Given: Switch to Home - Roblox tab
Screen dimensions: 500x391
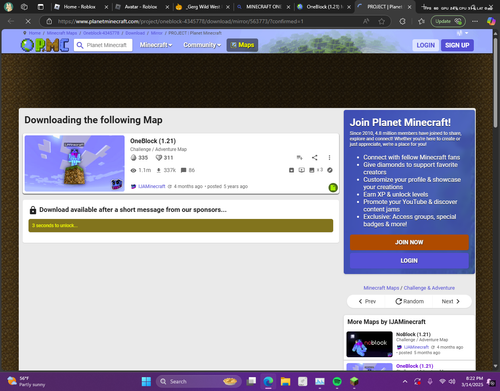Looking at the screenshot, I should coord(79,7).
